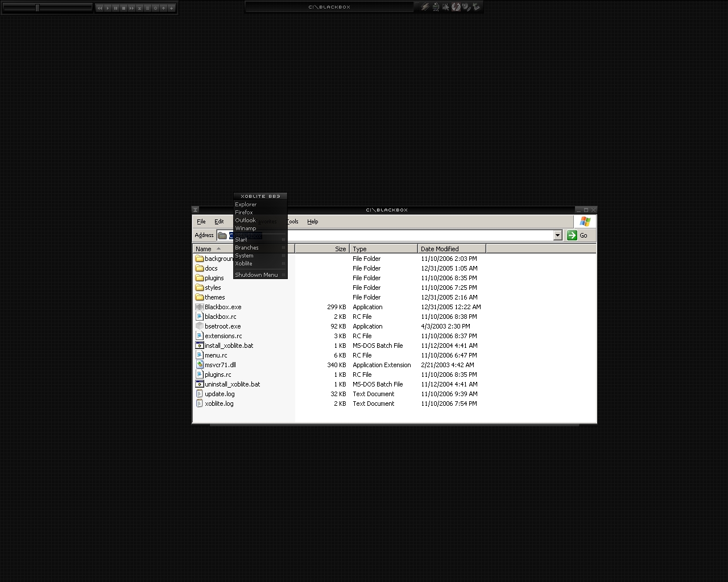
Task: Expand the Start submenu
Action: tap(260, 239)
